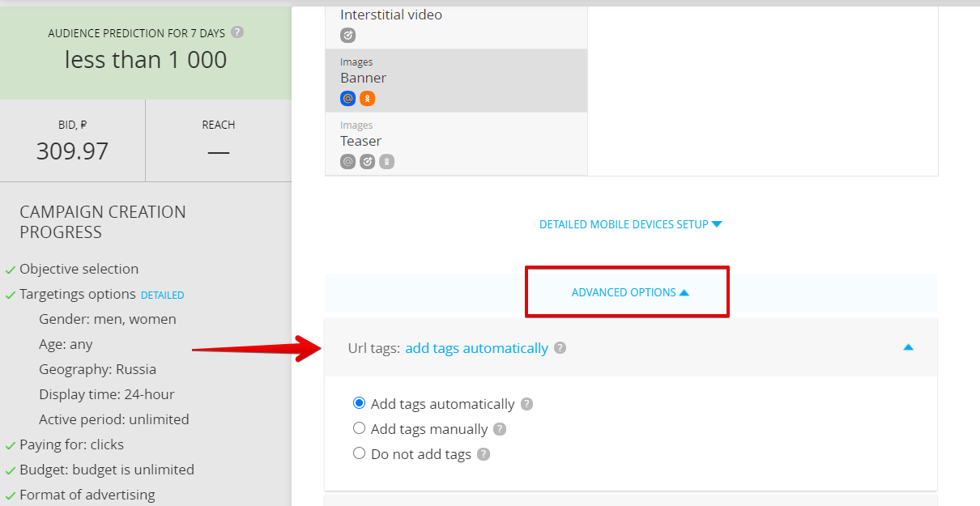Viewport: 980px width, 506px height.
Task: Select the Add tags automatically radio button
Action: (x=360, y=403)
